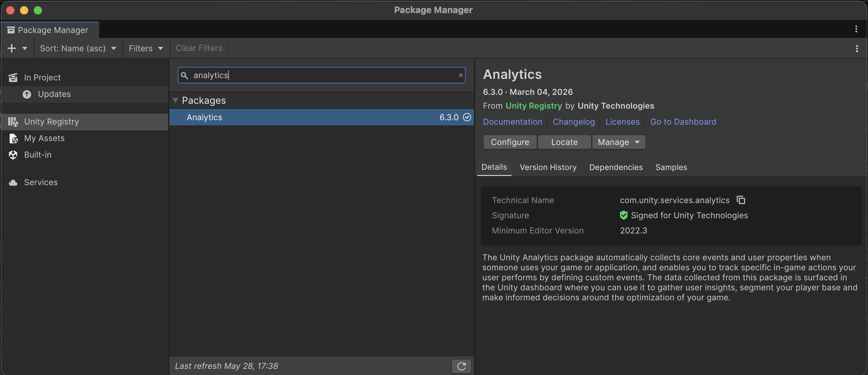
Task: Click the Services cloud icon
Action: click(13, 182)
